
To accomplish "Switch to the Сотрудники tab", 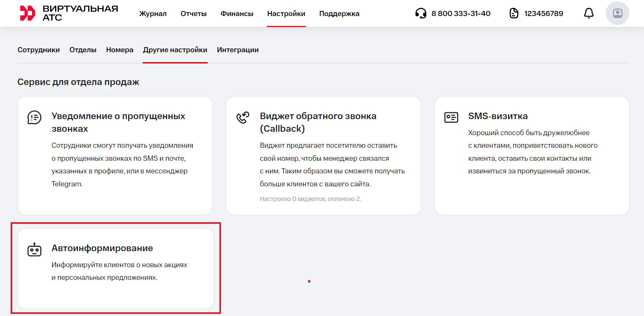I will point(39,50).
